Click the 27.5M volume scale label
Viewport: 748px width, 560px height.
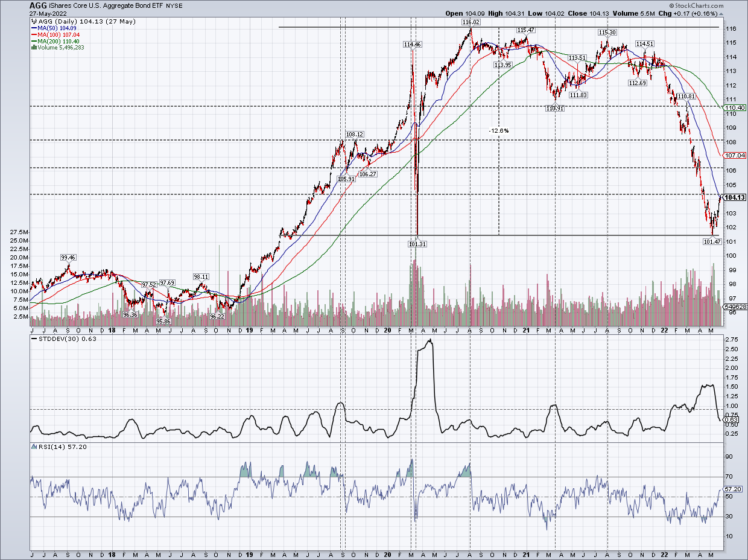click(20, 232)
